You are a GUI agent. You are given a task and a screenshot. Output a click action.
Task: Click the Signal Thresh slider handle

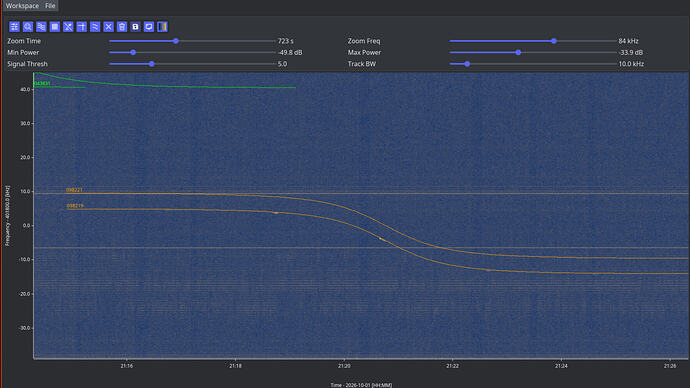[x=151, y=64]
